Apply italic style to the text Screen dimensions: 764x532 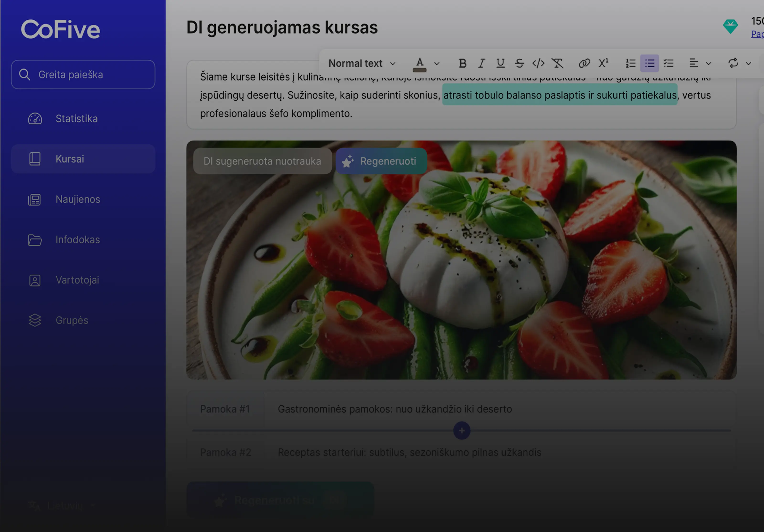[x=481, y=63]
